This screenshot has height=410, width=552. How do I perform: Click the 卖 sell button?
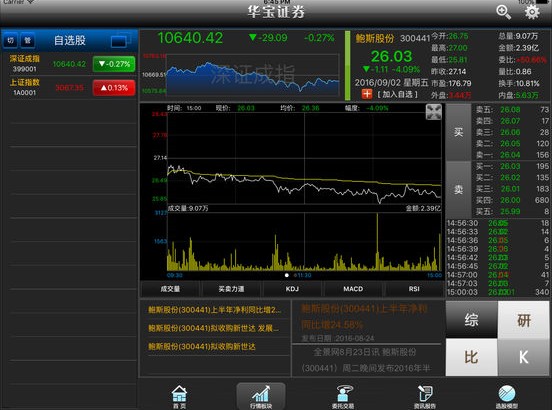[x=458, y=190]
